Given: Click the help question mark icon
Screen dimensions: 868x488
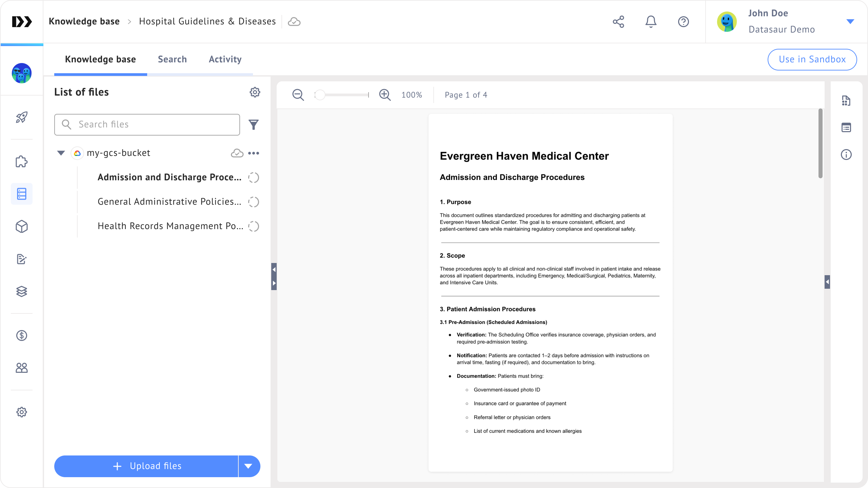Looking at the screenshot, I should (683, 22).
